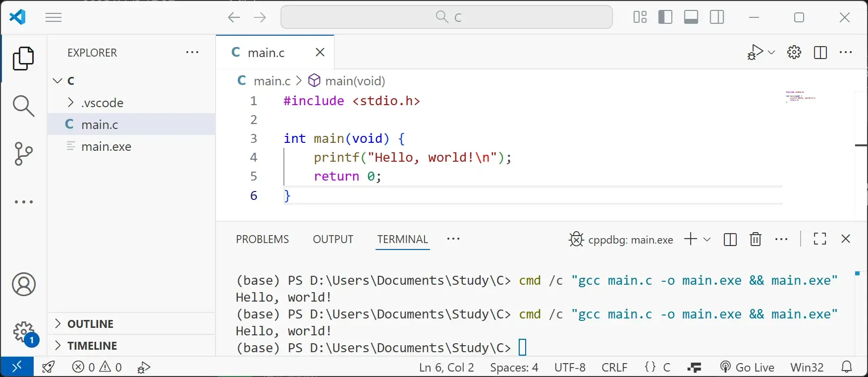
Task: Open the Source Control view
Action: click(23, 154)
